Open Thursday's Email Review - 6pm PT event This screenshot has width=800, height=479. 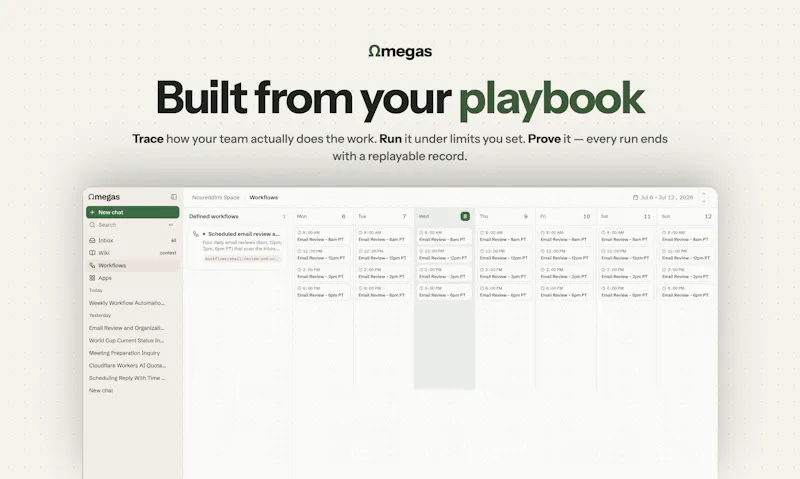[505, 292]
